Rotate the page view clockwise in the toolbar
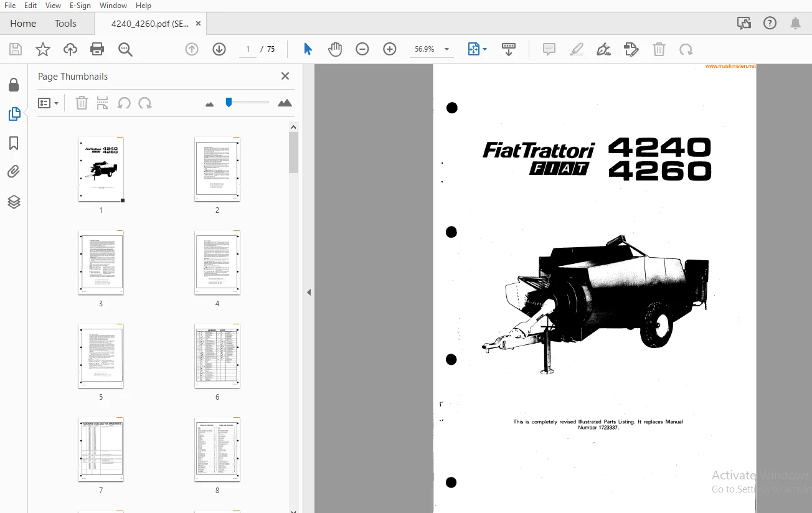812x513 pixels. pos(686,49)
